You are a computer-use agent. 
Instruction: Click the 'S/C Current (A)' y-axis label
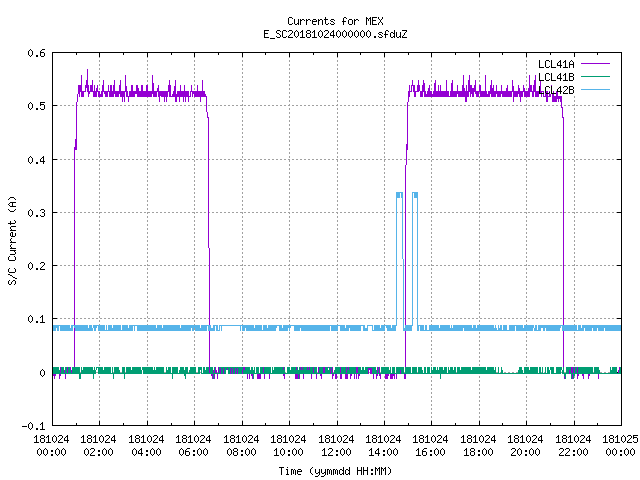13,241
